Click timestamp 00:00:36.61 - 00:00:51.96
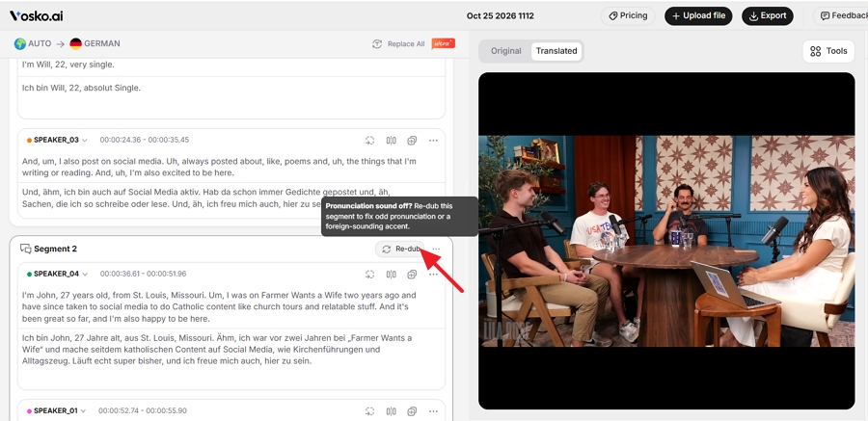Screen dimensions: 868x421 click(x=144, y=274)
